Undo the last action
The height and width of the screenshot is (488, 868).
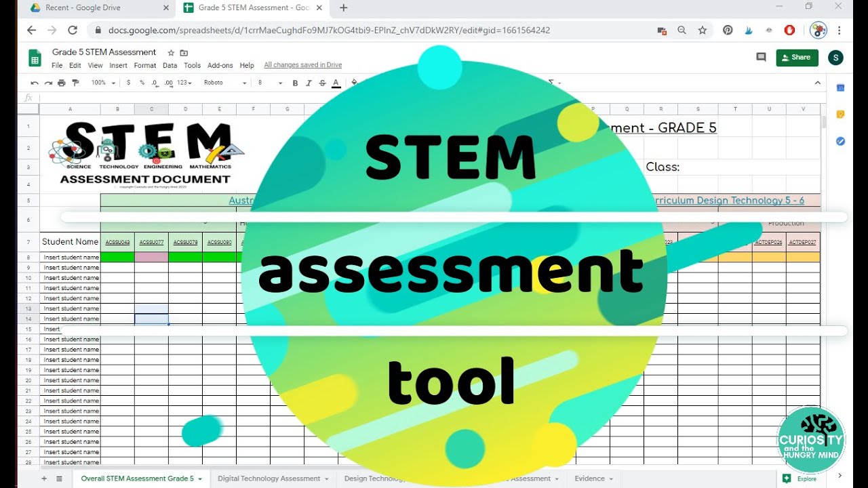pyautogui.click(x=35, y=83)
